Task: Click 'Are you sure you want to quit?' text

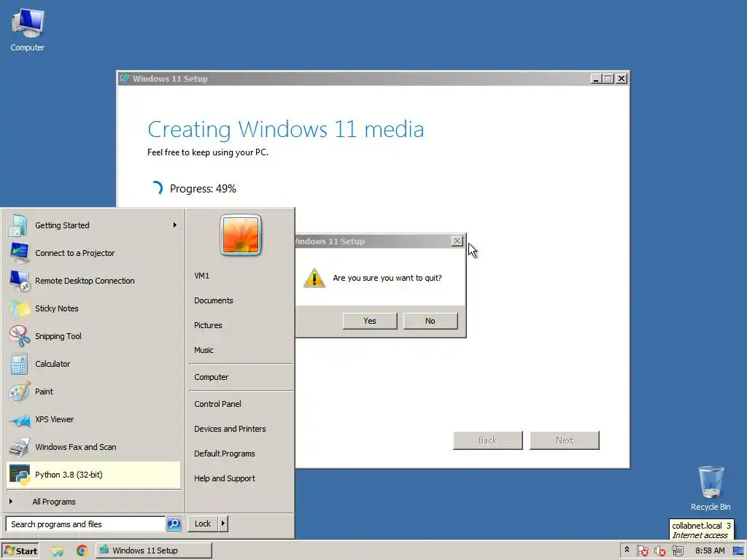Action: (x=387, y=278)
